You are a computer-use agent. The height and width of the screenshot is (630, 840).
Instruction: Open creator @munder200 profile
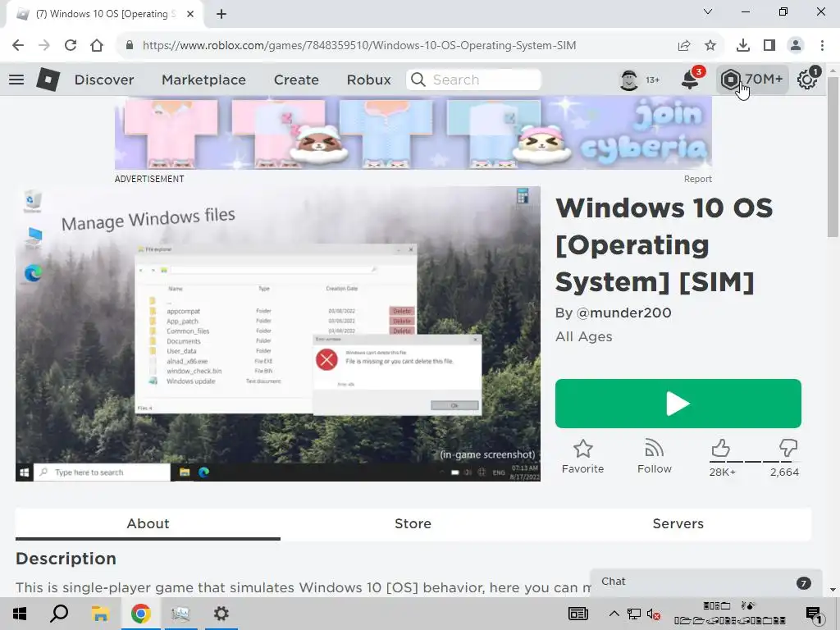coord(623,313)
